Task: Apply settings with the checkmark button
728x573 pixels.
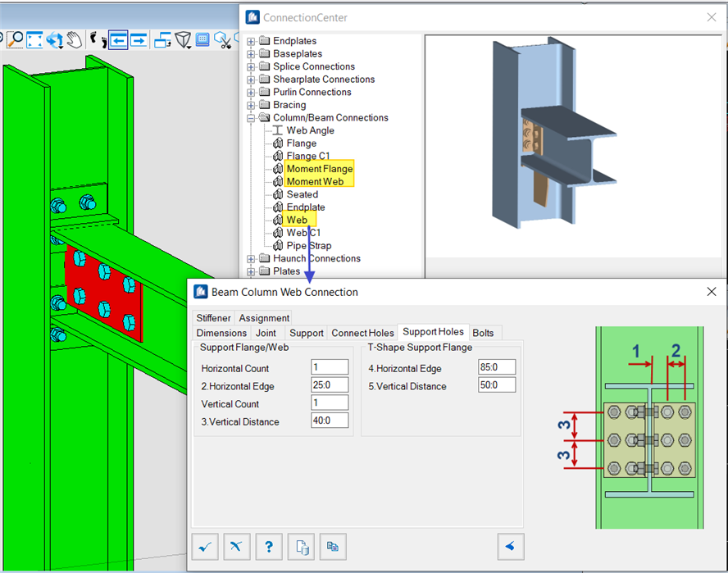Action: click(x=205, y=546)
